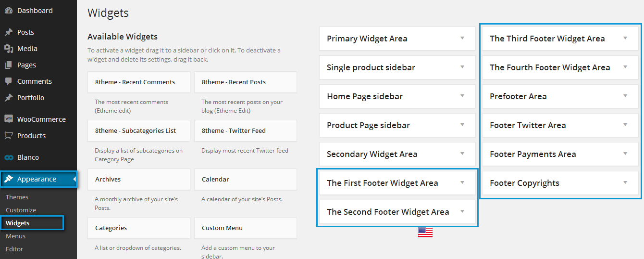Click the Blanco theme infinity icon

click(x=9, y=157)
